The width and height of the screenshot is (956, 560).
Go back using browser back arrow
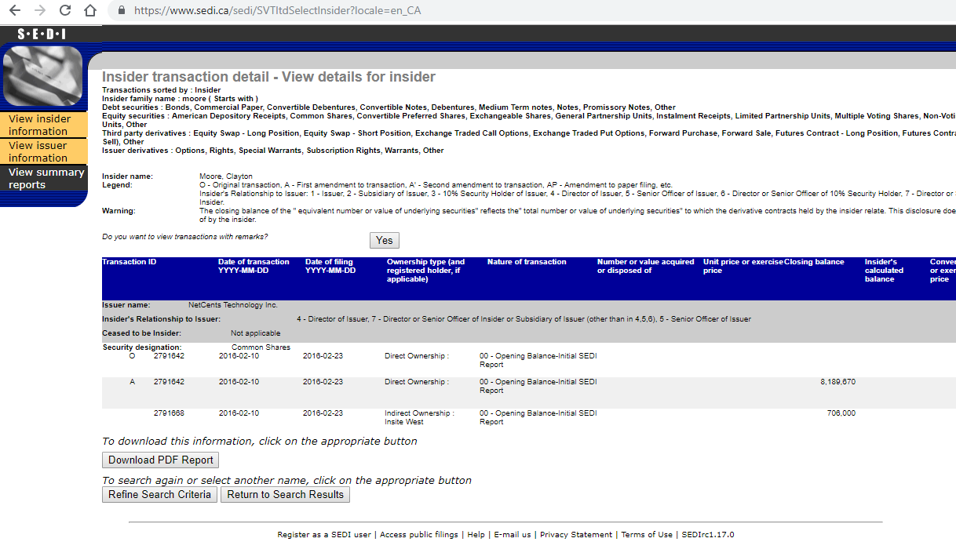pos(15,11)
